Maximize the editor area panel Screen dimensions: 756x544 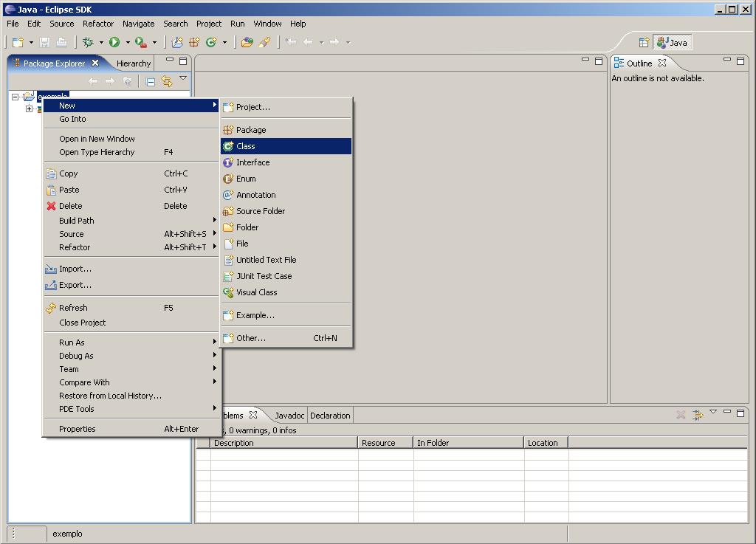(599, 61)
